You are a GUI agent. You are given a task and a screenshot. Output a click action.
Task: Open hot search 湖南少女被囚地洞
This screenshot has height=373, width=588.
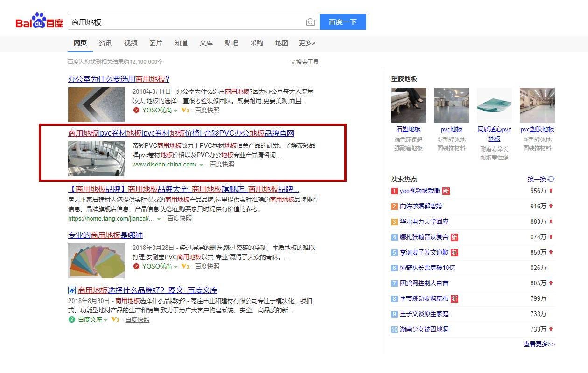pyautogui.click(x=424, y=330)
